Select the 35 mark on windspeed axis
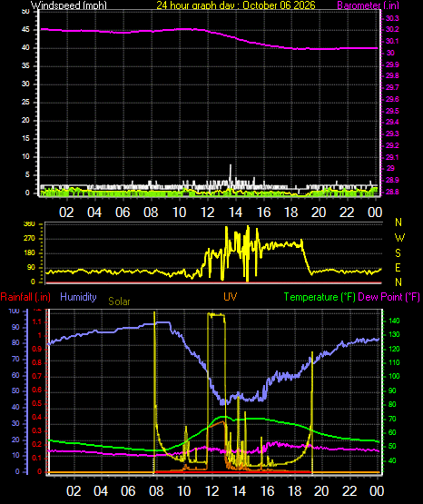 coord(25,66)
